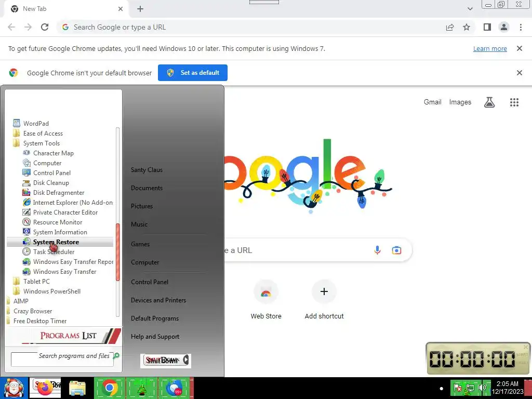Click Add shortcut tile

pyautogui.click(x=324, y=300)
